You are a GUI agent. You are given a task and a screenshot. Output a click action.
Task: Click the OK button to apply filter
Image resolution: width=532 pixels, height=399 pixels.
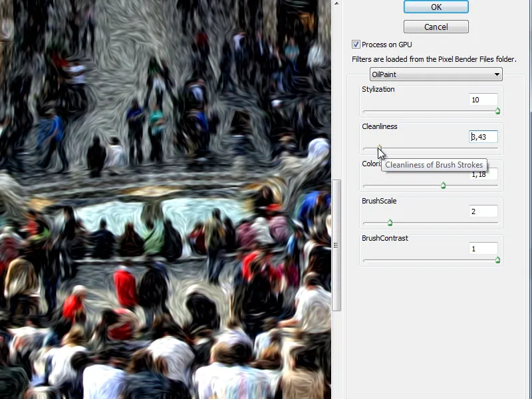click(436, 7)
